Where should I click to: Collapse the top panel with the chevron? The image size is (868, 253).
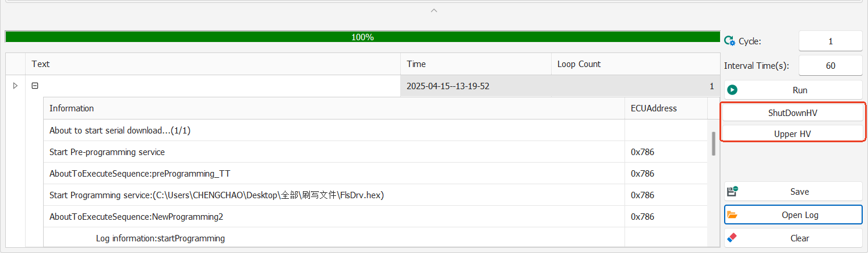pos(433,10)
